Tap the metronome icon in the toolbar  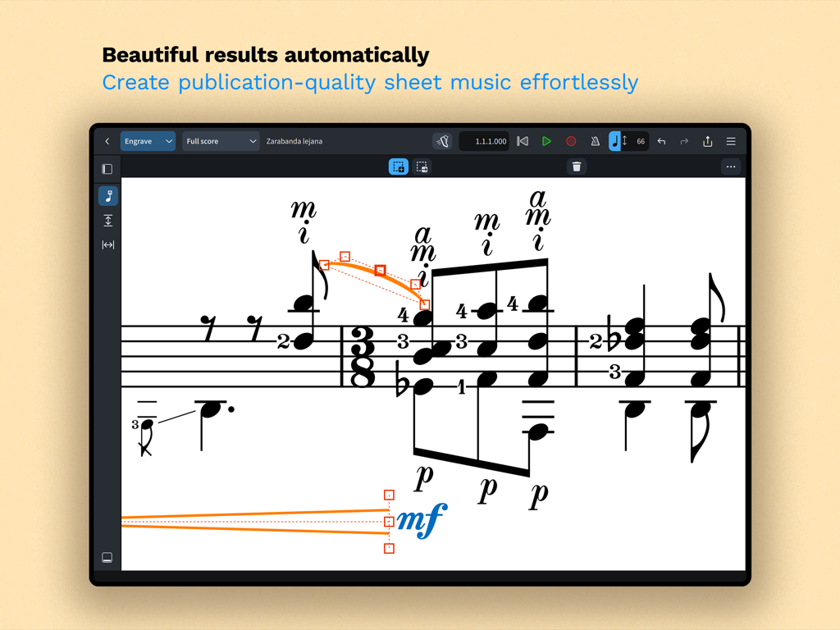pyautogui.click(x=596, y=140)
